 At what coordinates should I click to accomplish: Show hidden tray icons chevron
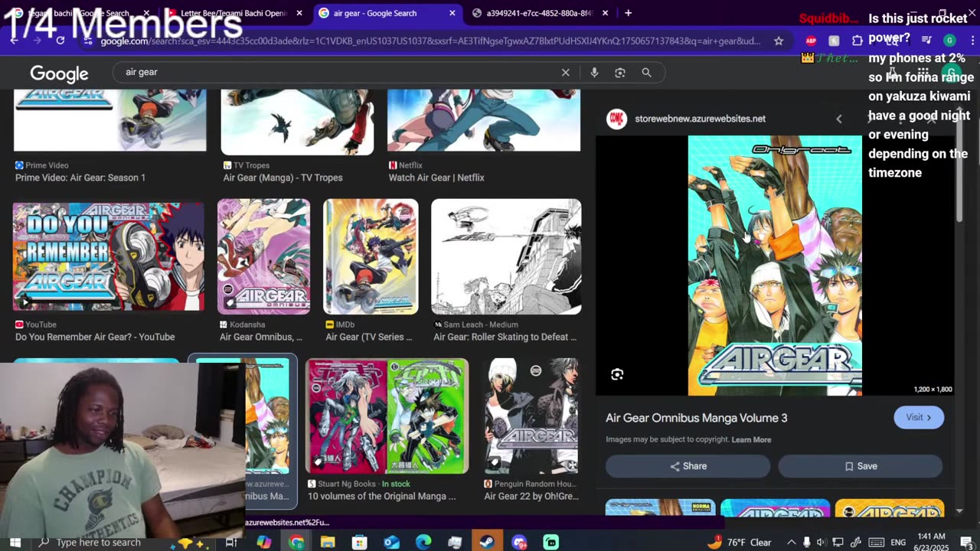point(791,543)
